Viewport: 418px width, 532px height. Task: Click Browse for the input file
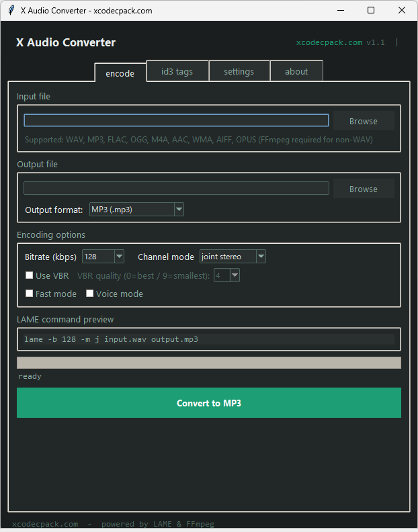[x=364, y=121]
